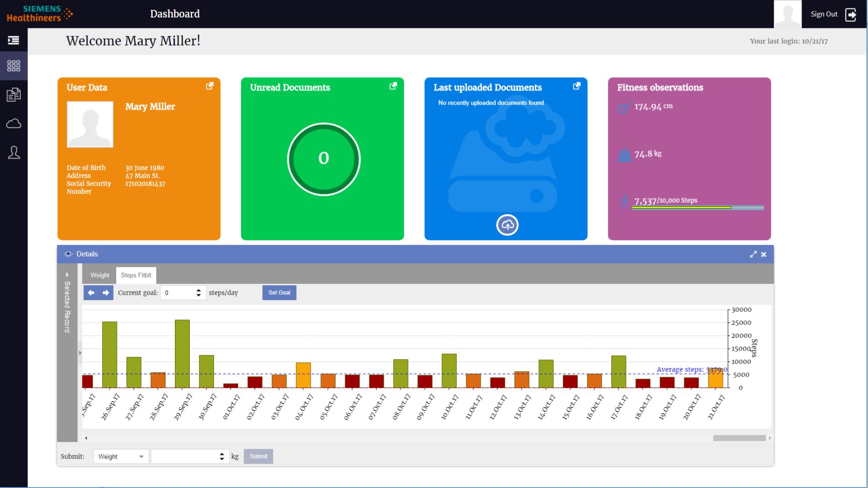This screenshot has width=868, height=488.
Task: Toggle the Details eye icon
Action: click(68, 254)
